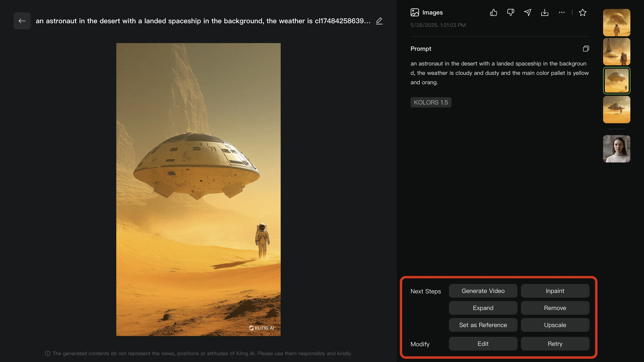Select Set as Reference
644x362 pixels.
pos(483,325)
